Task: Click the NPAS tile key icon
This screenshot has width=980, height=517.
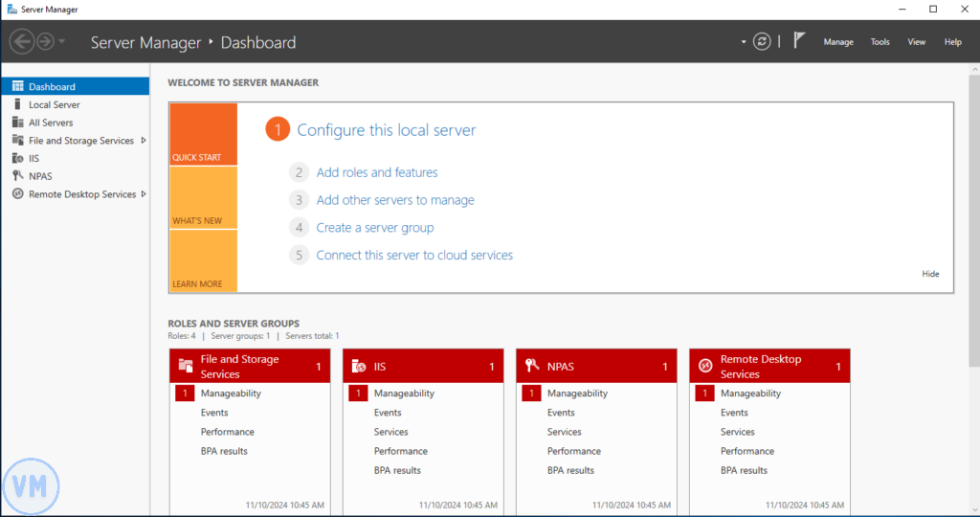Action: (x=532, y=367)
